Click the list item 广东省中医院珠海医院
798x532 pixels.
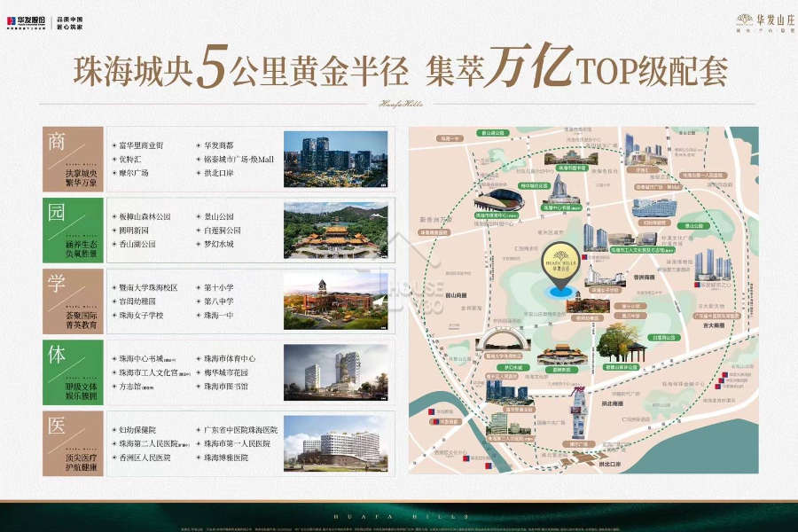(240, 430)
